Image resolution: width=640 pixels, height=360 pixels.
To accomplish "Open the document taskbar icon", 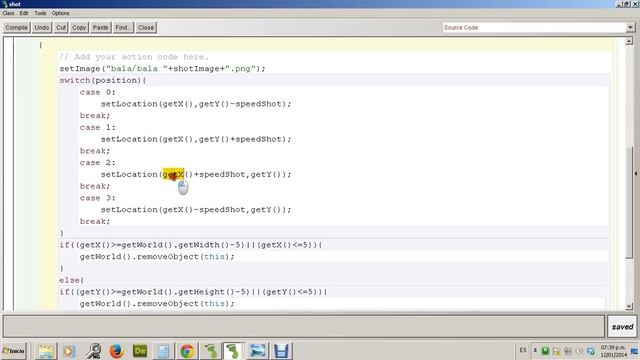I will coord(163,351).
